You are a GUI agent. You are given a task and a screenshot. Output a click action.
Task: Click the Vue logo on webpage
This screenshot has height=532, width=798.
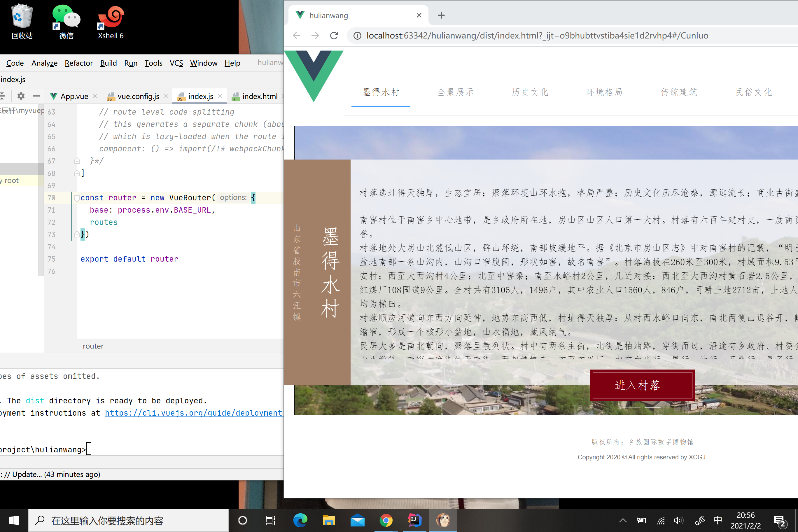314,75
